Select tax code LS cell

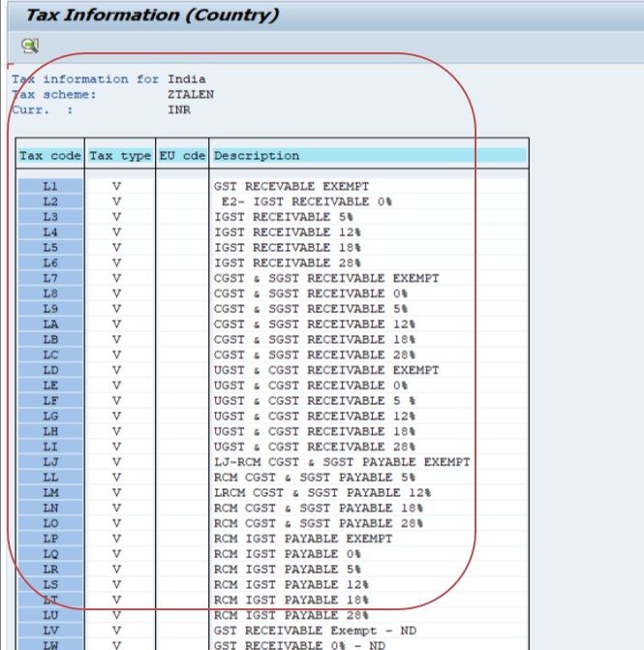coord(50,585)
